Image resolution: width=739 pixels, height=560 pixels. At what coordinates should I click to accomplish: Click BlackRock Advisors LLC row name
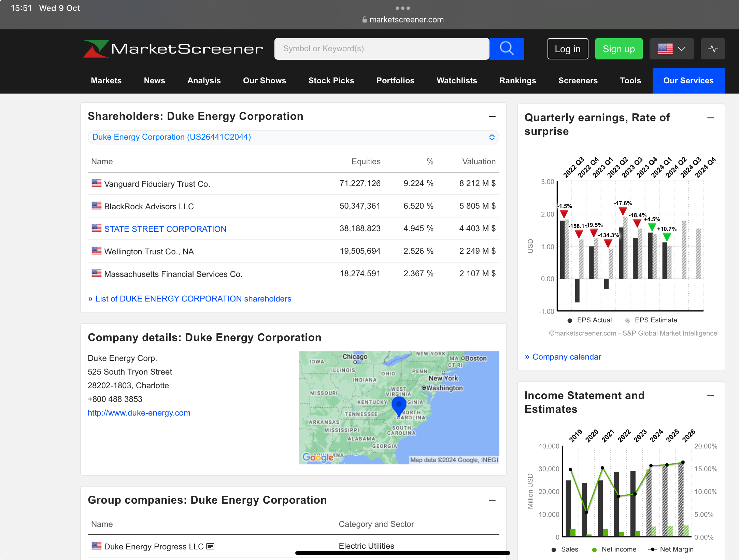pos(149,206)
